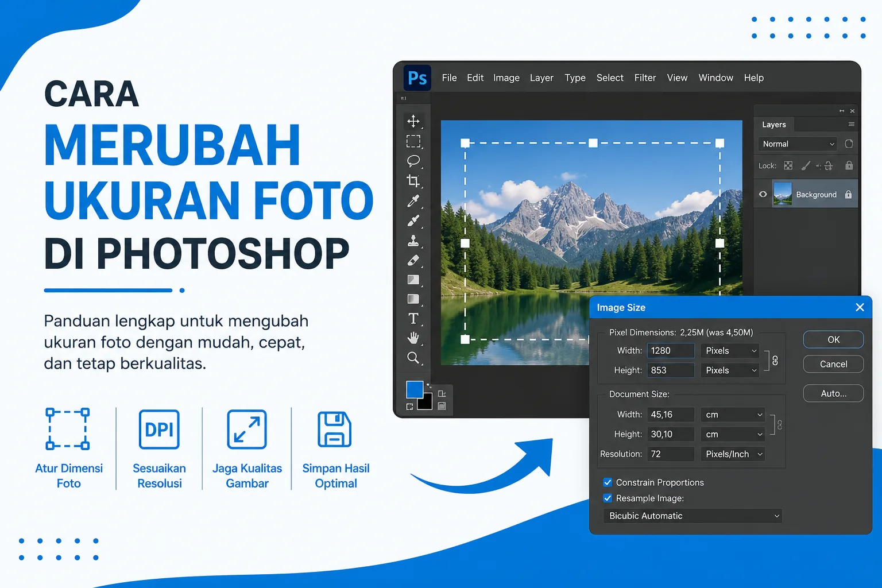Close the Layers panel with its X
882x588 pixels.
pyautogui.click(x=852, y=111)
